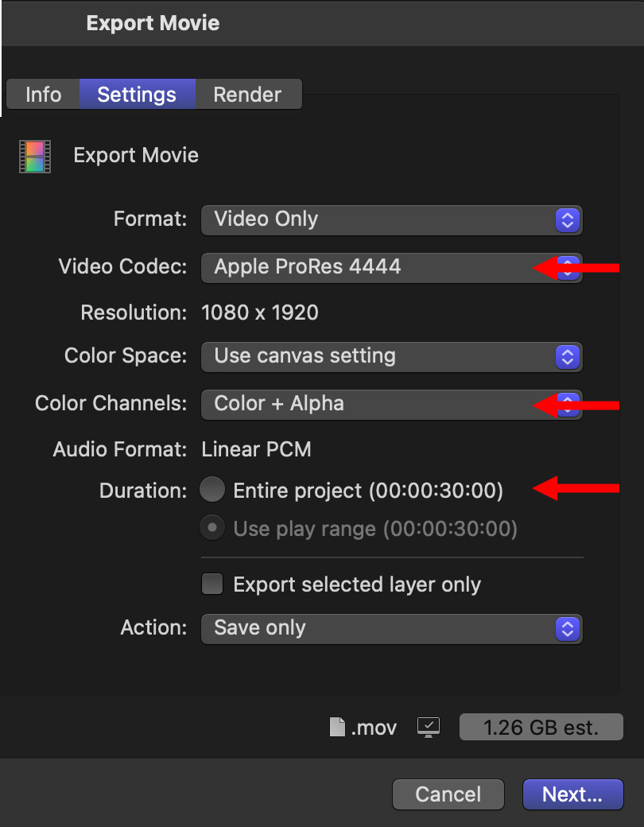Screen dimensions: 644x827
Task: Select the Use play range option
Action: [212, 528]
